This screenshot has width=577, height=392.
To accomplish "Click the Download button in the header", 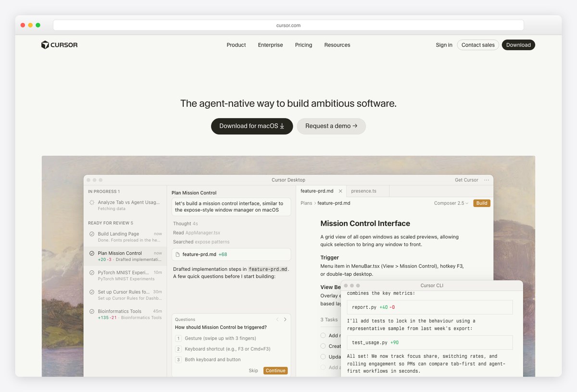I will (518, 45).
